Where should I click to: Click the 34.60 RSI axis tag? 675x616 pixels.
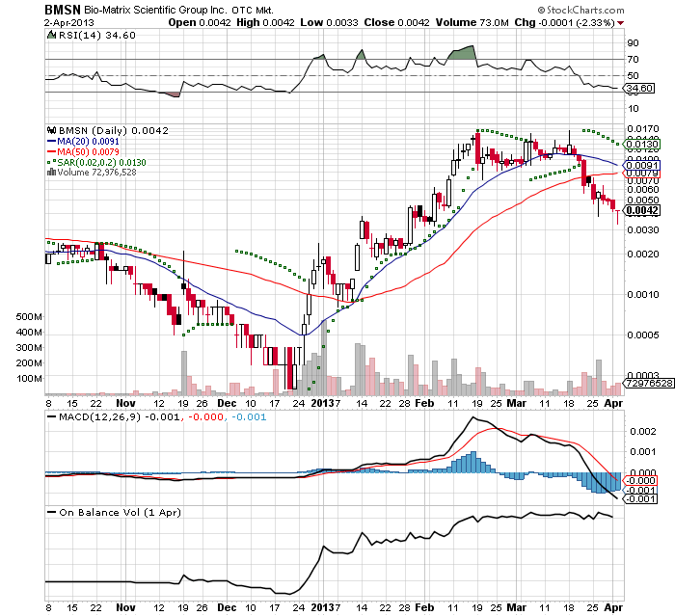[x=639, y=89]
